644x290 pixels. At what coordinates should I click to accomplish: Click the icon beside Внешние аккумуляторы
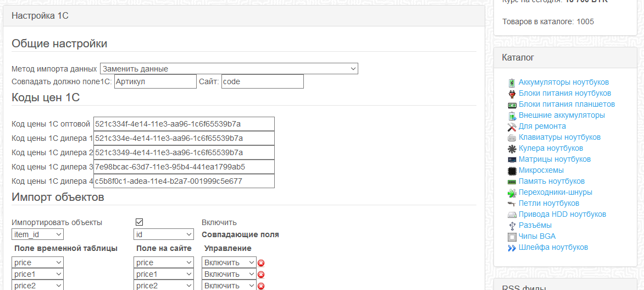512,116
